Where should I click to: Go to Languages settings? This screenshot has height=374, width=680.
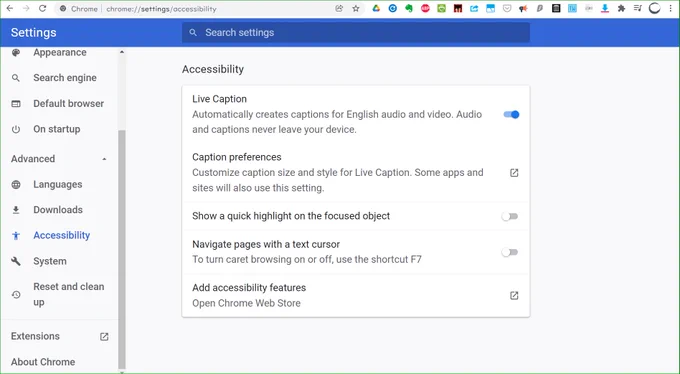(58, 184)
